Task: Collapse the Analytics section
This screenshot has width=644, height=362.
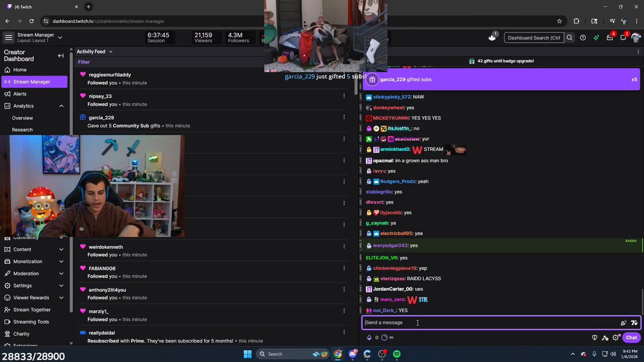Action: click(x=61, y=106)
